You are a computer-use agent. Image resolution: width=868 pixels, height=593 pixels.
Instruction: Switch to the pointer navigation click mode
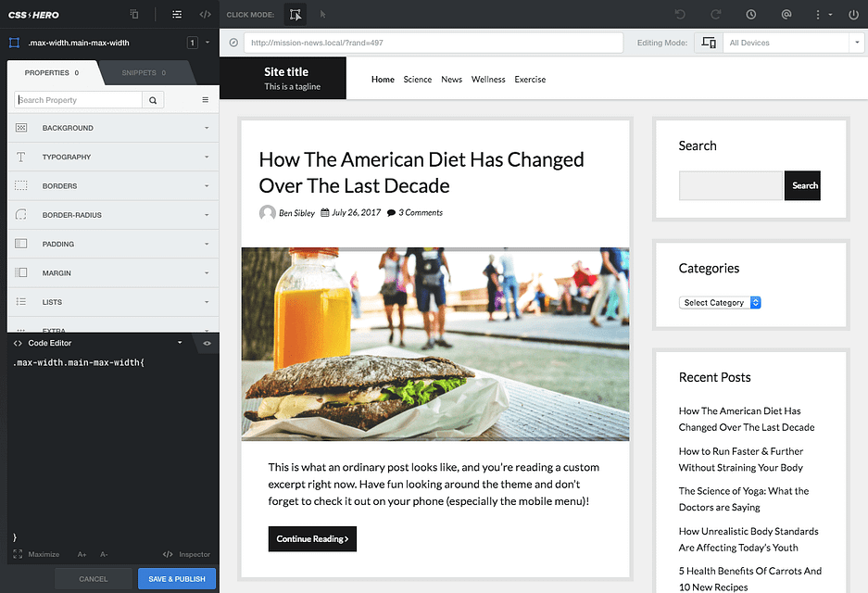click(x=322, y=15)
